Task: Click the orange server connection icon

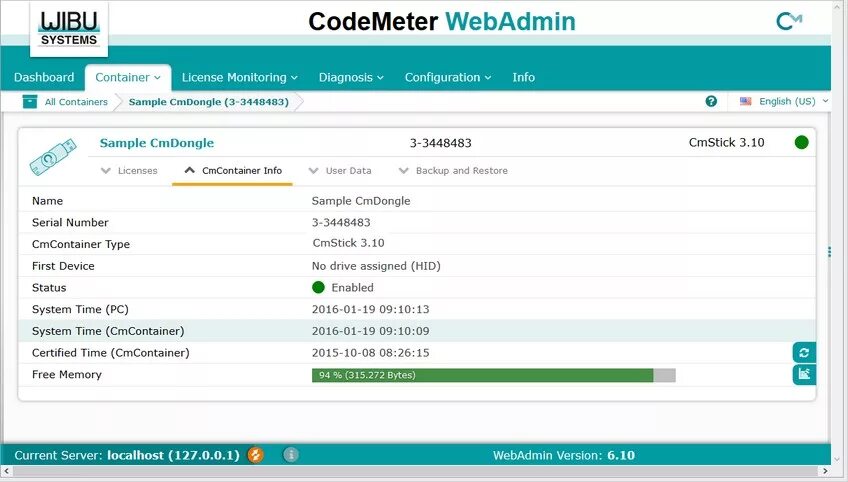Action: [x=256, y=455]
